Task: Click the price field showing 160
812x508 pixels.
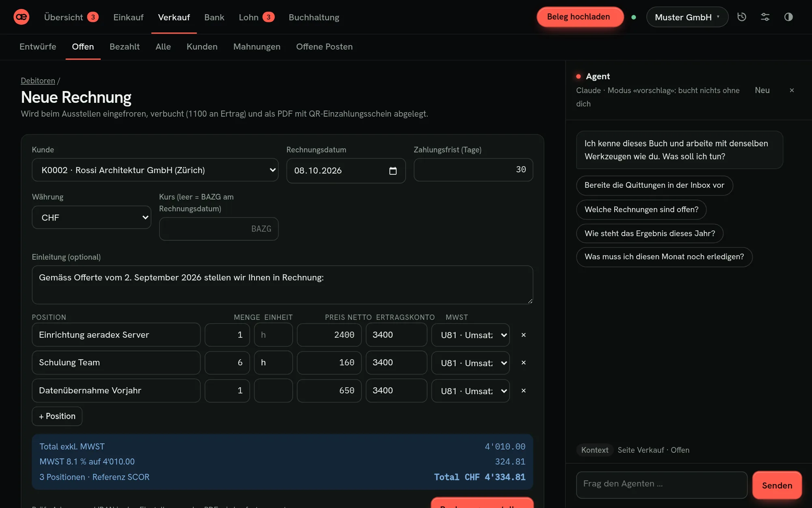Action: pos(329,363)
